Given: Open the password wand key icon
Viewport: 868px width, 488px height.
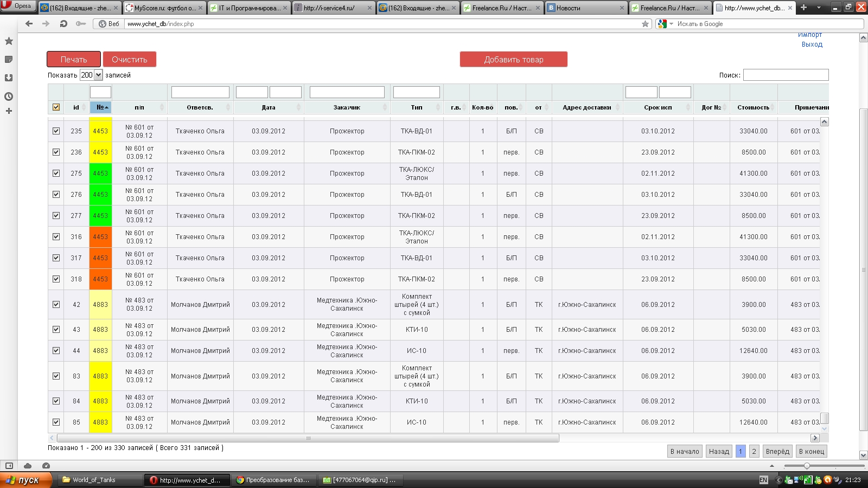Looking at the screenshot, I should coord(81,24).
